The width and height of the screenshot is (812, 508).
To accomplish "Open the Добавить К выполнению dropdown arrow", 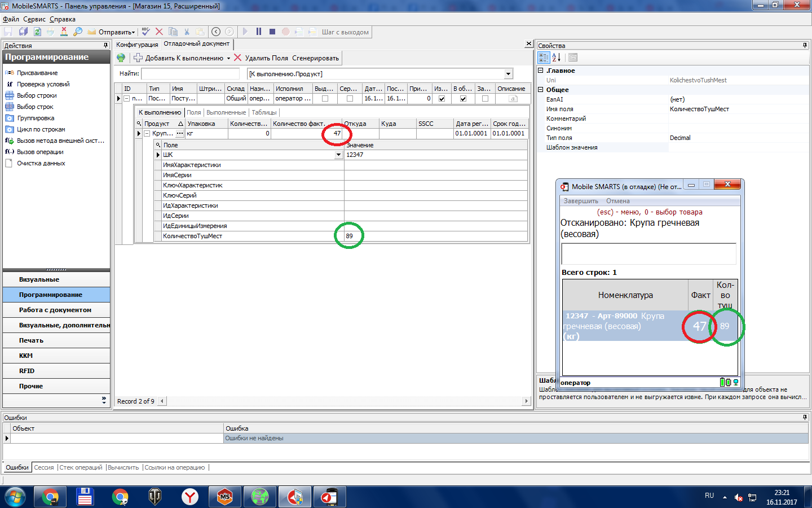I will 228,58.
